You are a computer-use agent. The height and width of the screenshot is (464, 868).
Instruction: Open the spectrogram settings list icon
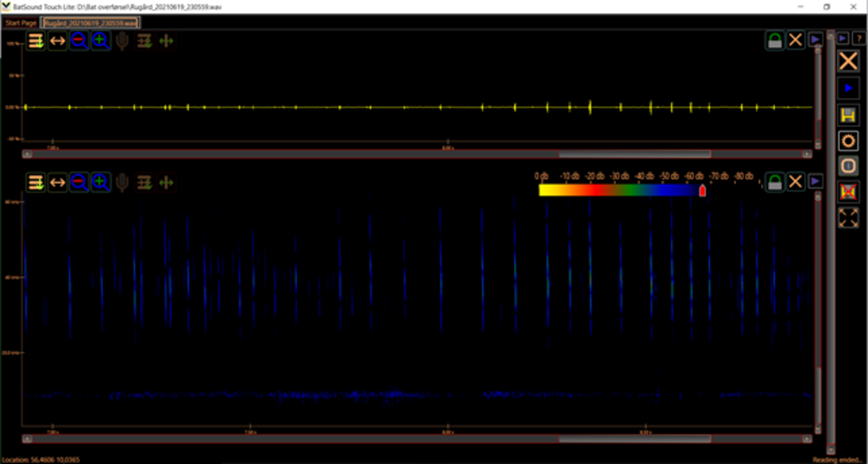(36, 182)
